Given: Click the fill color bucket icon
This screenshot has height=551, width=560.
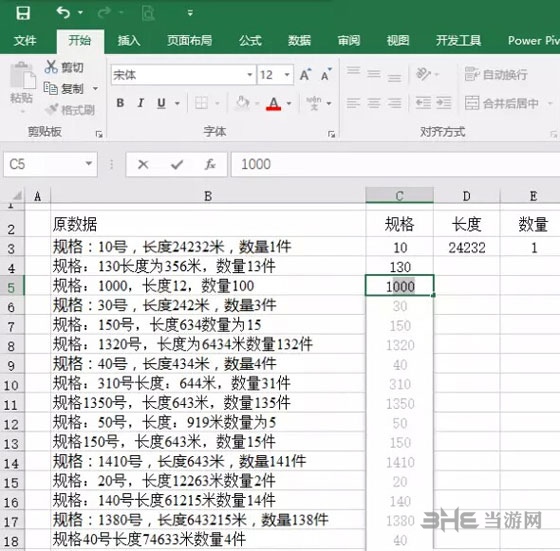Looking at the screenshot, I should [x=243, y=103].
